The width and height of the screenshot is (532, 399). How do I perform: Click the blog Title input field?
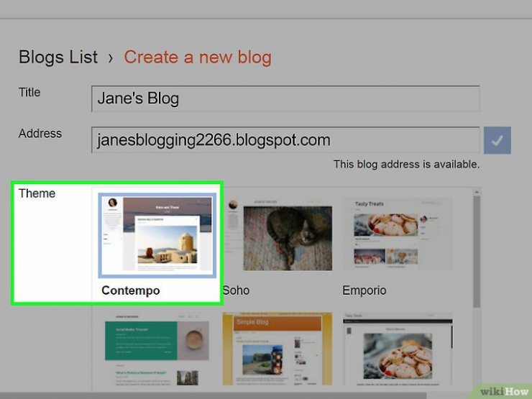[285, 98]
